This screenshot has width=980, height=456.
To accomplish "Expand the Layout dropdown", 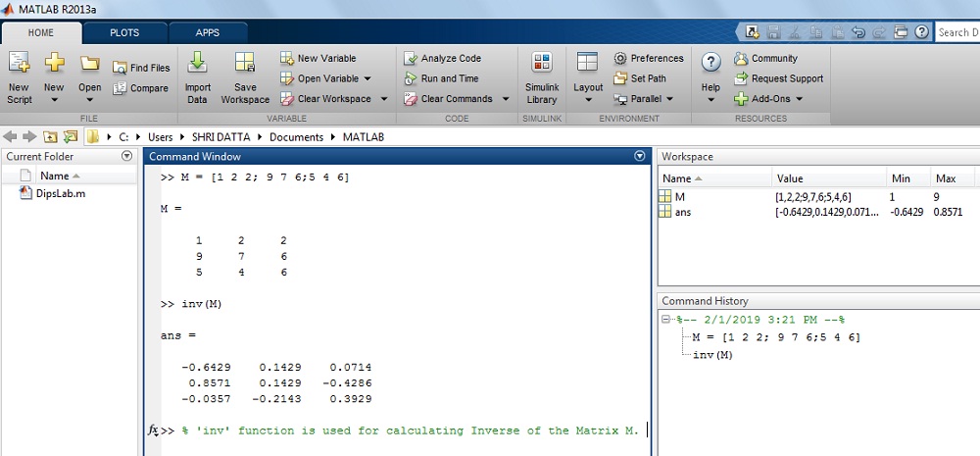I will (588, 99).
